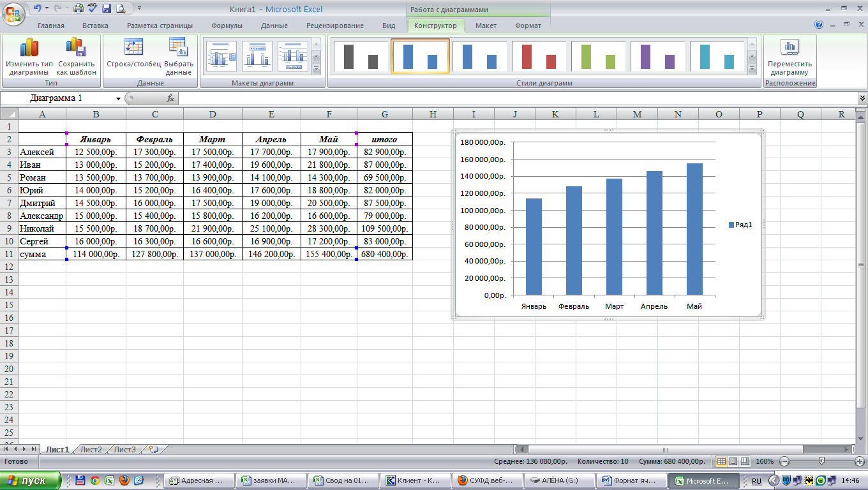Switch to the Формулы tab
This screenshot has width=868, height=490.
point(227,26)
